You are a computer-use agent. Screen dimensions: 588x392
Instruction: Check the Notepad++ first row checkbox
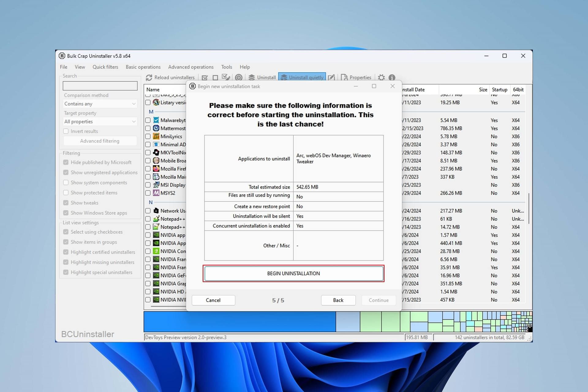pos(148,219)
